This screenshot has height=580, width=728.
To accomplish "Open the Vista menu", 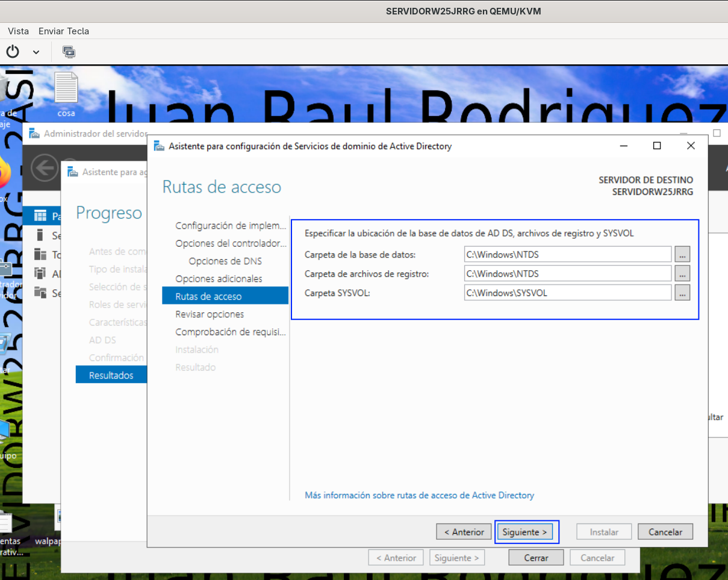I will (x=19, y=31).
